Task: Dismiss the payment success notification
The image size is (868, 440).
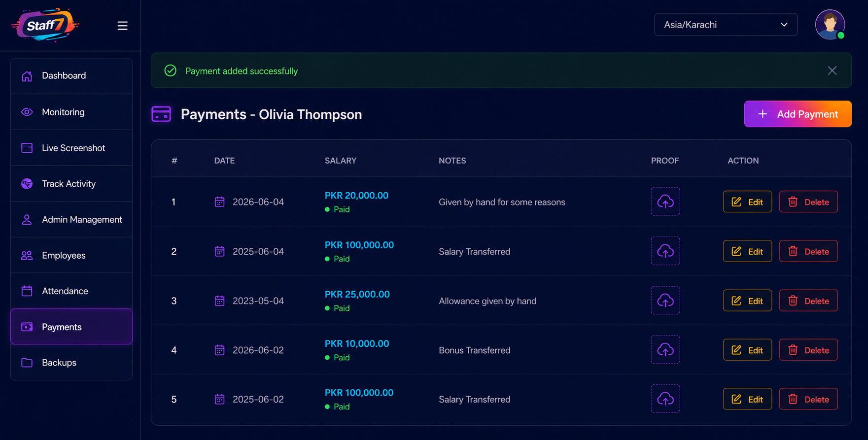Action: 832,70
